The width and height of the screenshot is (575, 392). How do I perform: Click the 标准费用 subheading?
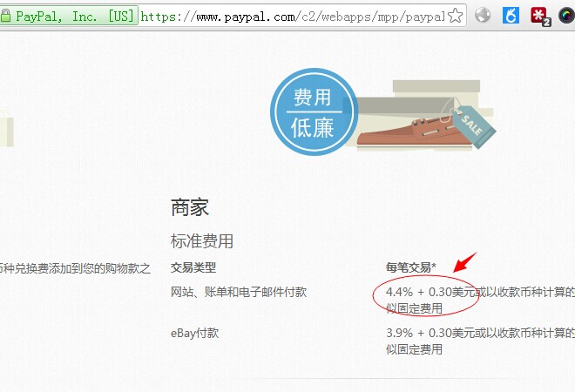click(202, 241)
